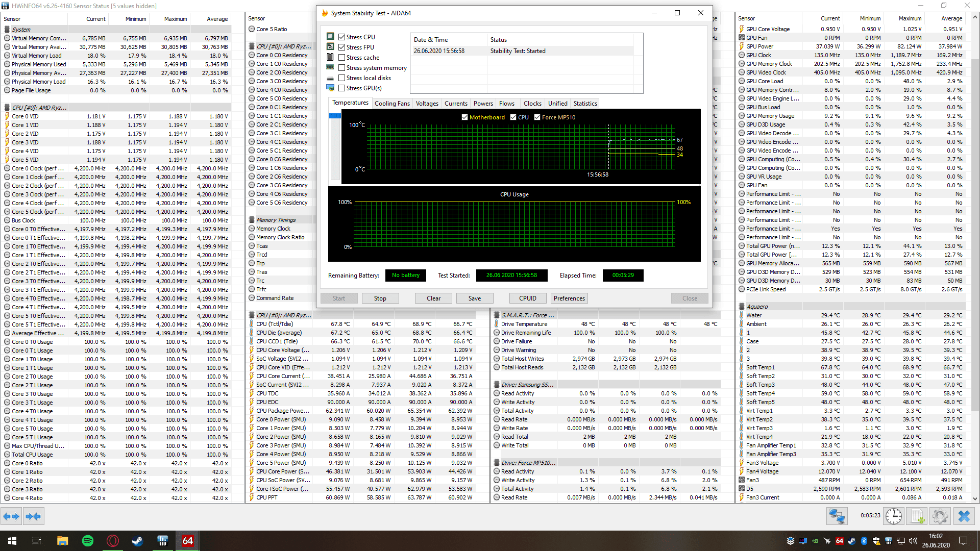Click the Stop button in AIDA64
Screen dimensions: 980x551
(380, 298)
